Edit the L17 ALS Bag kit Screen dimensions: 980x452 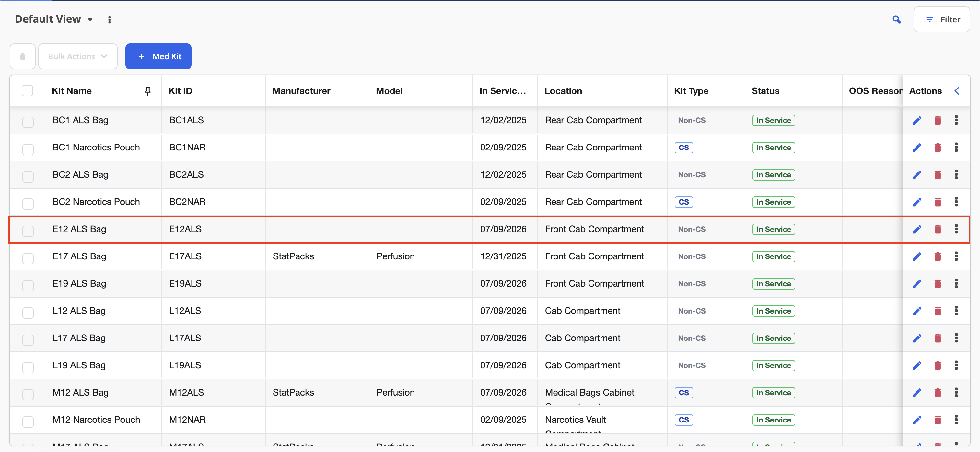click(x=917, y=338)
